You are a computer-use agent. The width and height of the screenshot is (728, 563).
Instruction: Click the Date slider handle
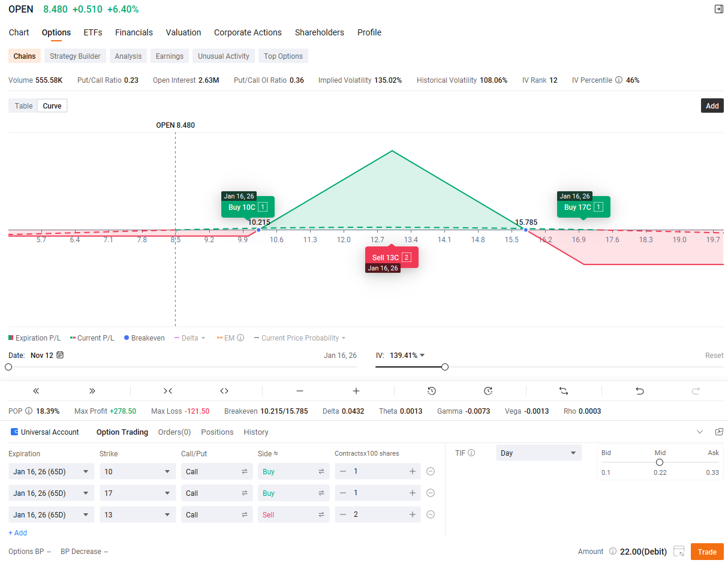8,367
